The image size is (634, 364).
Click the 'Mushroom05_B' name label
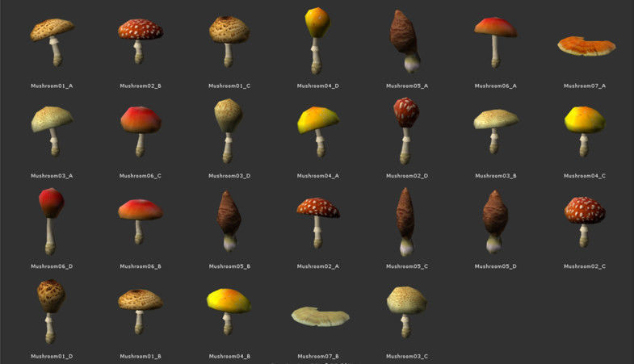[x=229, y=266]
